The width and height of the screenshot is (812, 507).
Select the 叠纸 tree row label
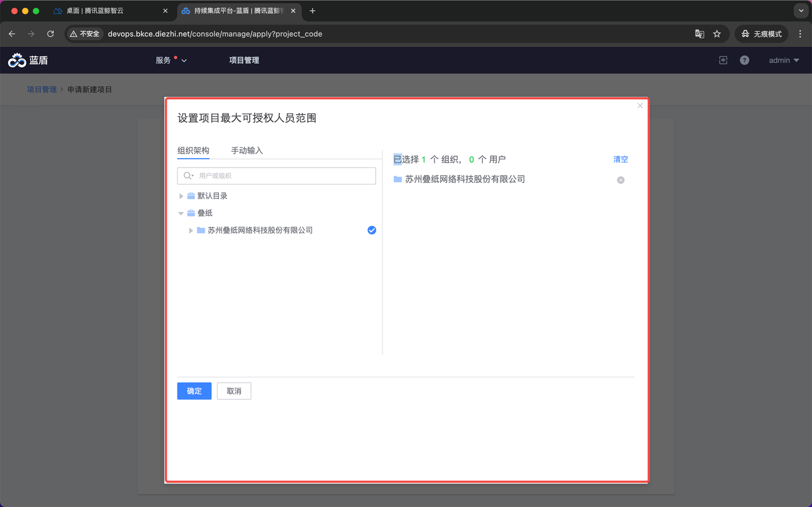click(205, 213)
